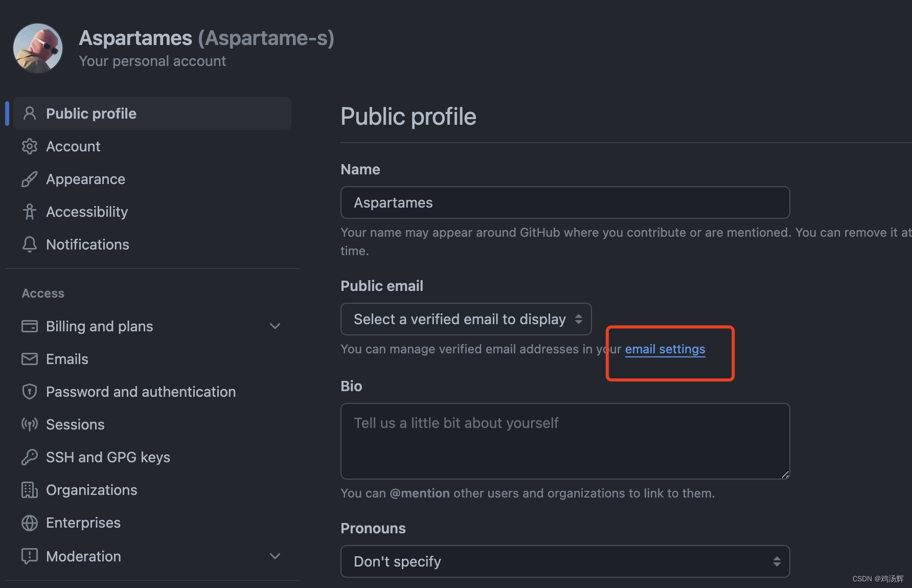Click the Name input field
The height and width of the screenshot is (588, 912).
click(x=565, y=202)
